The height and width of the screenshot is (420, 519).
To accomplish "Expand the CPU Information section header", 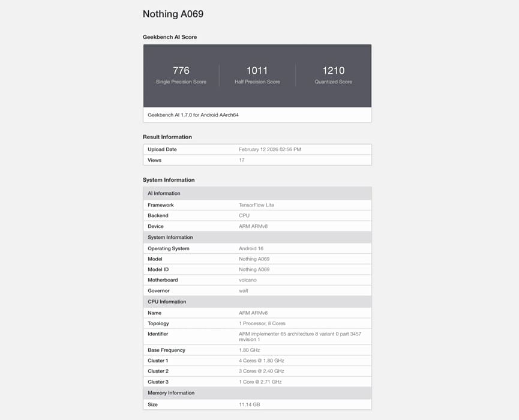I will click(257, 301).
